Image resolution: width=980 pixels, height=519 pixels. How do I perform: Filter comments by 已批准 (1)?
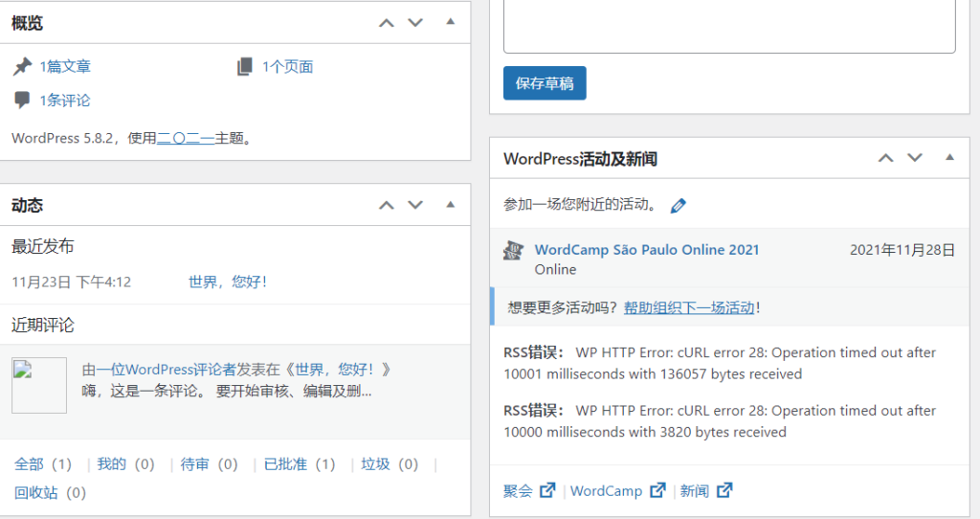click(x=300, y=464)
